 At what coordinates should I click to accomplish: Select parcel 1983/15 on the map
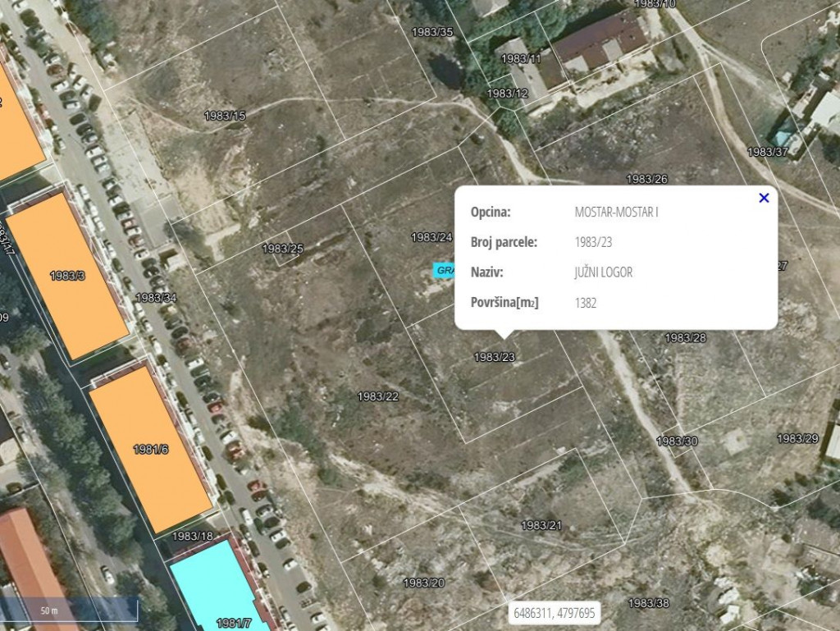point(225,116)
